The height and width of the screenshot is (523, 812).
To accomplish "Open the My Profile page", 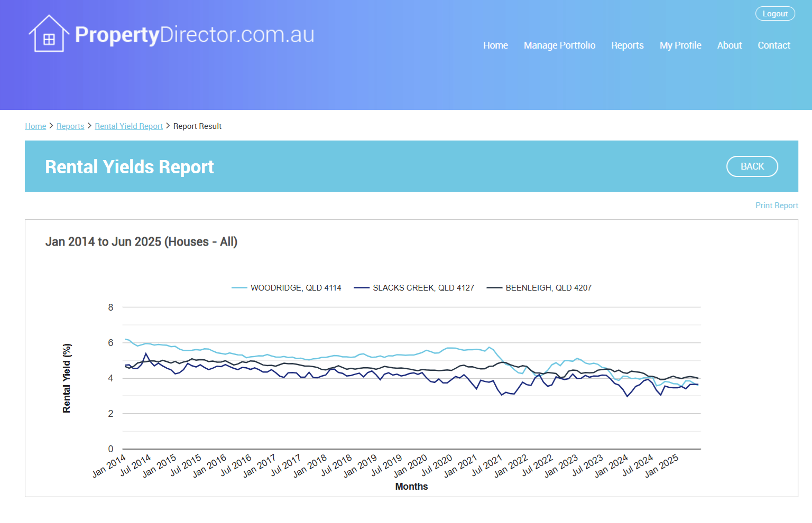I will point(680,45).
